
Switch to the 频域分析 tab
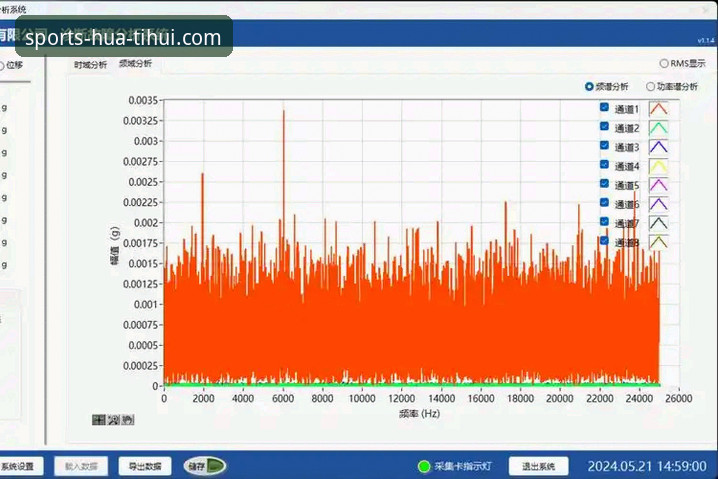click(x=135, y=64)
